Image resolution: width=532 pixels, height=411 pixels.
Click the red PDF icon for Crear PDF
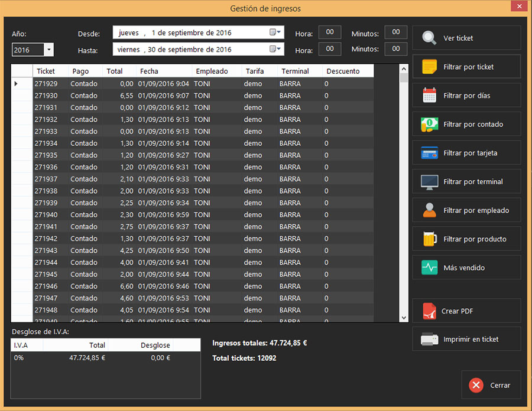(x=429, y=311)
